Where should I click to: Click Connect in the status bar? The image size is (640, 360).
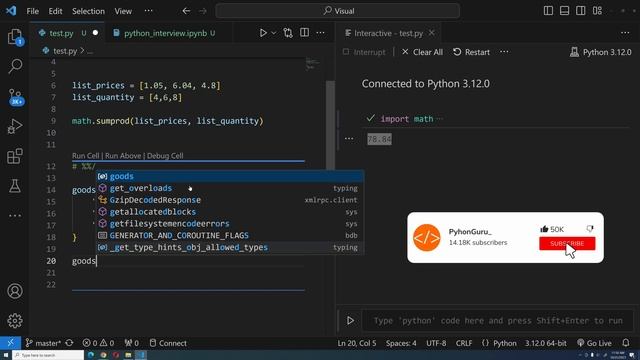coord(168,343)
